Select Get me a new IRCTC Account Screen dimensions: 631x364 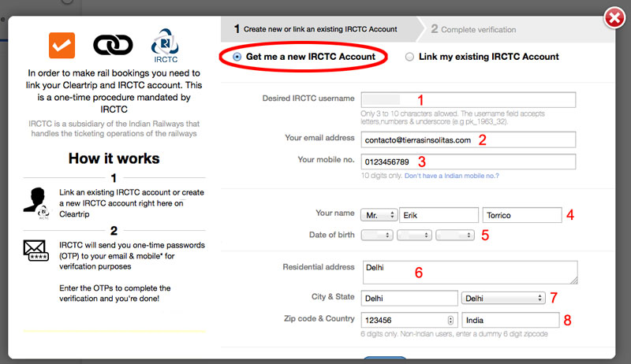coord(237,57)
